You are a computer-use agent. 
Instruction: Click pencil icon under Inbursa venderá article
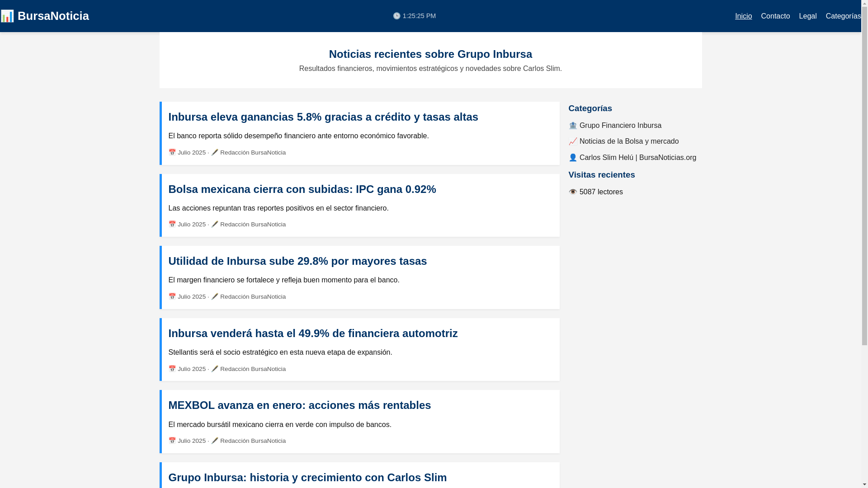click(x=215, y=369)
